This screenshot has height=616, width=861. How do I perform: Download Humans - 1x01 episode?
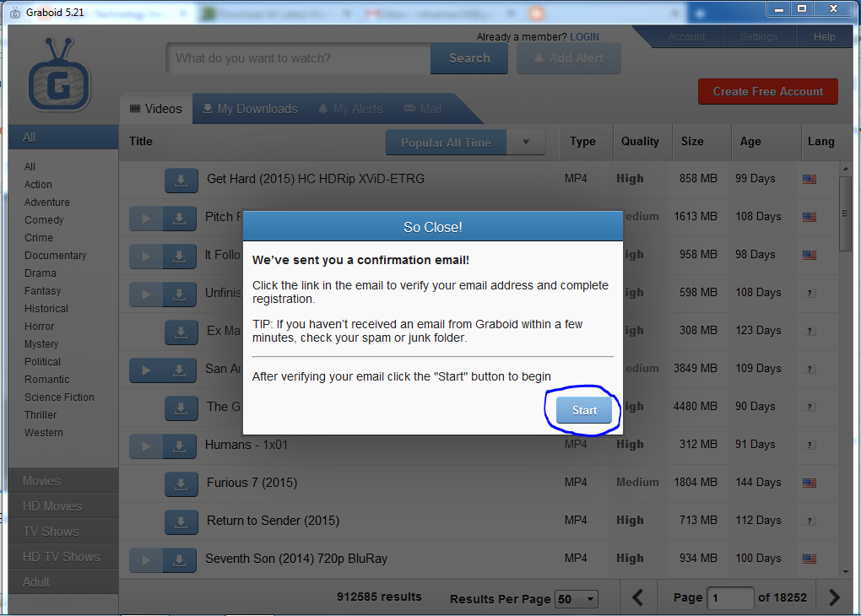click(x=180, y=446)
